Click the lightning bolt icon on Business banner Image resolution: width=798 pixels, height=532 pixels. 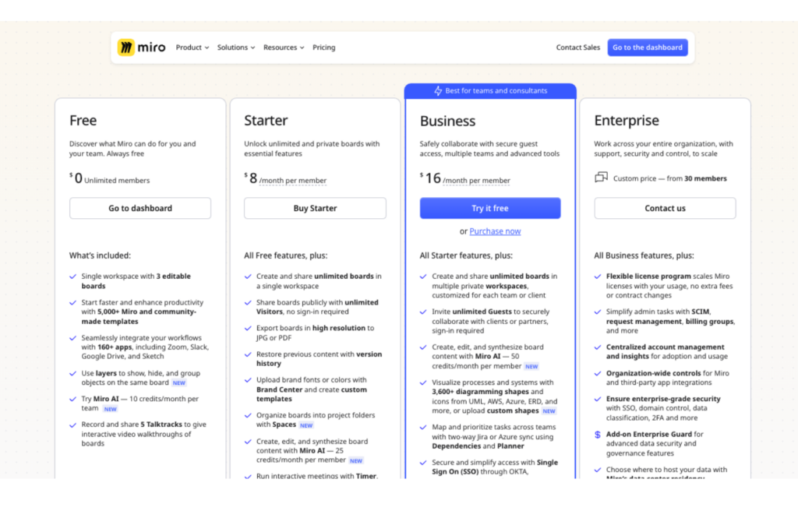438,90
